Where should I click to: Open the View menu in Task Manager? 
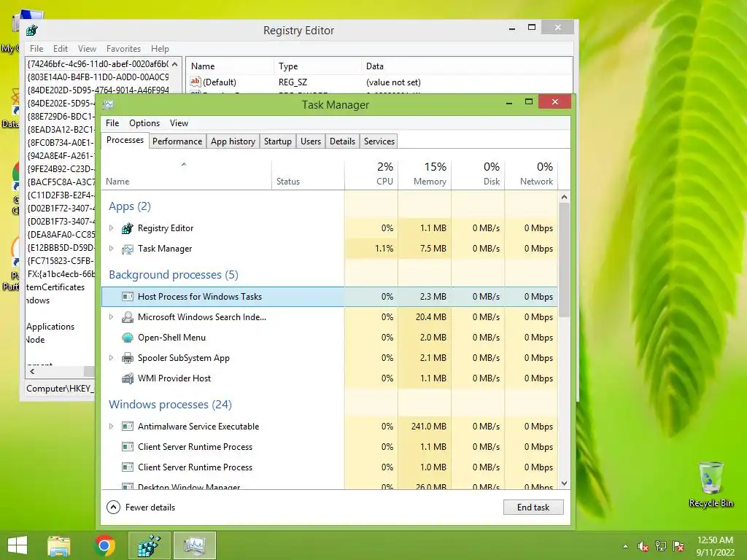tap(179, 123)
